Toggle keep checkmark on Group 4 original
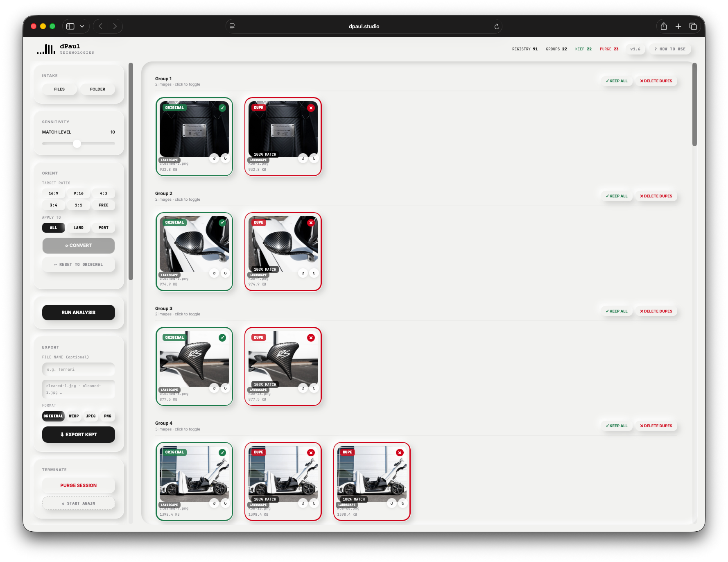This screenshot has height=562, width=728. pos(222,453)
